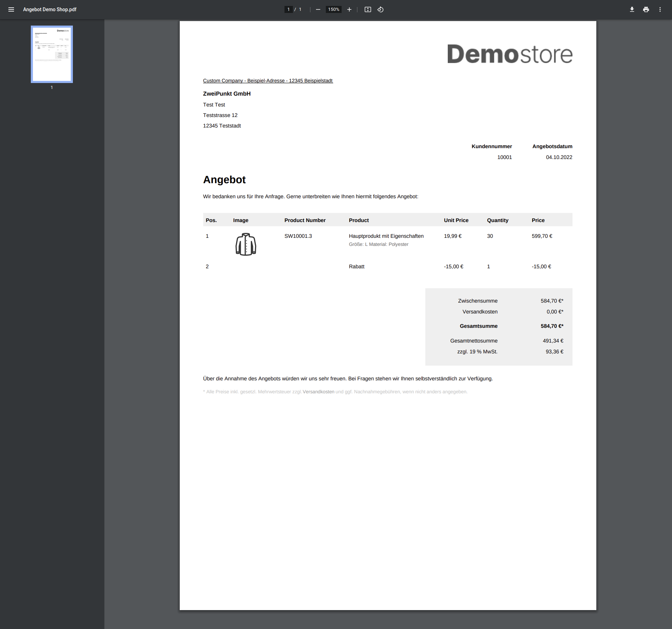Click product number 'SW10001.3'
This screenshot has width=672, height=629.
tap(298, 236)
